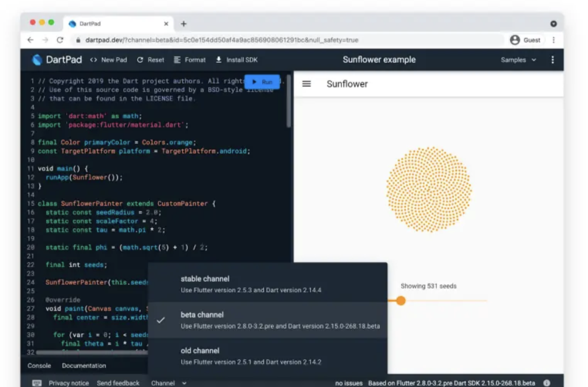Click the orange seeds slider handle

click(401, 300)
